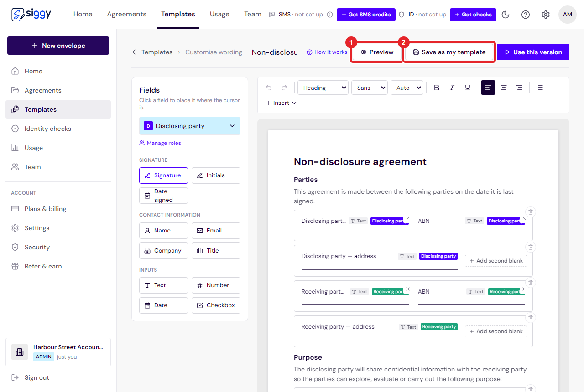
Task: Click the SMS info icon
Action: click(x=330, y=15)
